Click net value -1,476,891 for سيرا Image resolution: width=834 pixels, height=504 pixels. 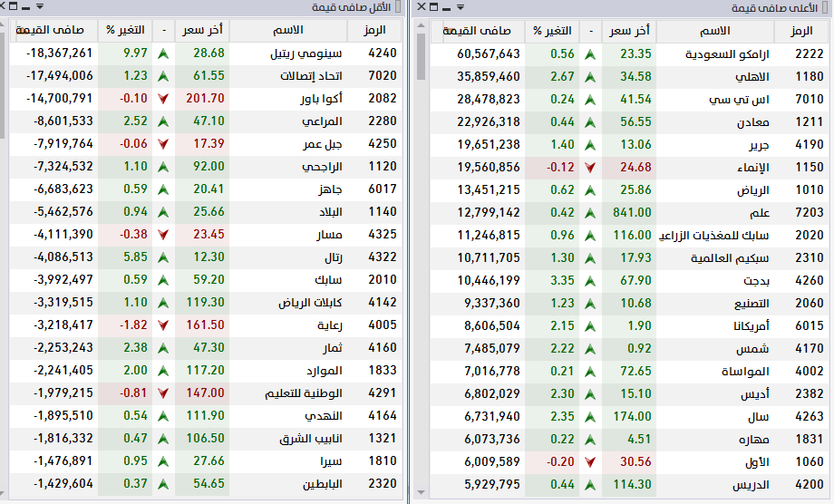coord(63,460)
